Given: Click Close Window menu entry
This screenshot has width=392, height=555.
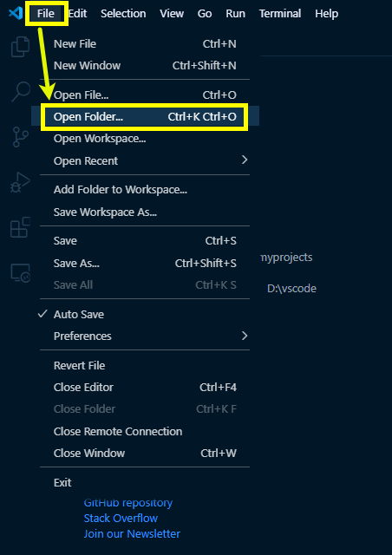Looking at the screenshot, I should point(145,453).
